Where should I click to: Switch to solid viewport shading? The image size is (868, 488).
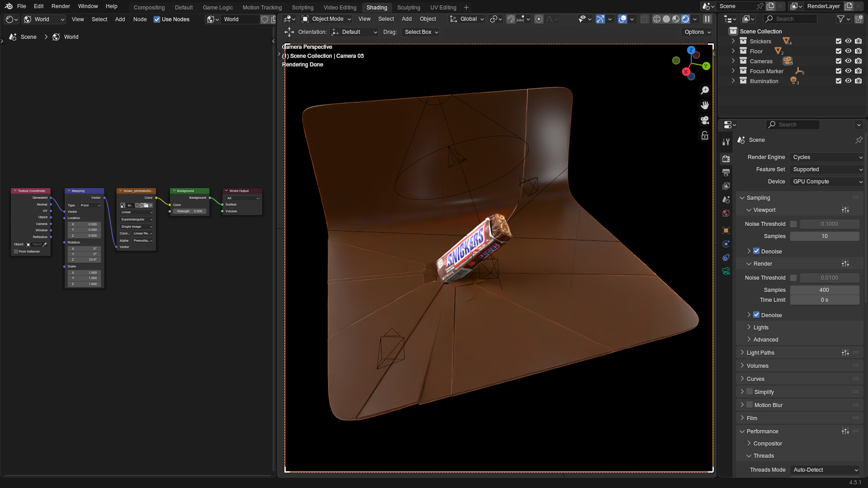tap(666, 19)
